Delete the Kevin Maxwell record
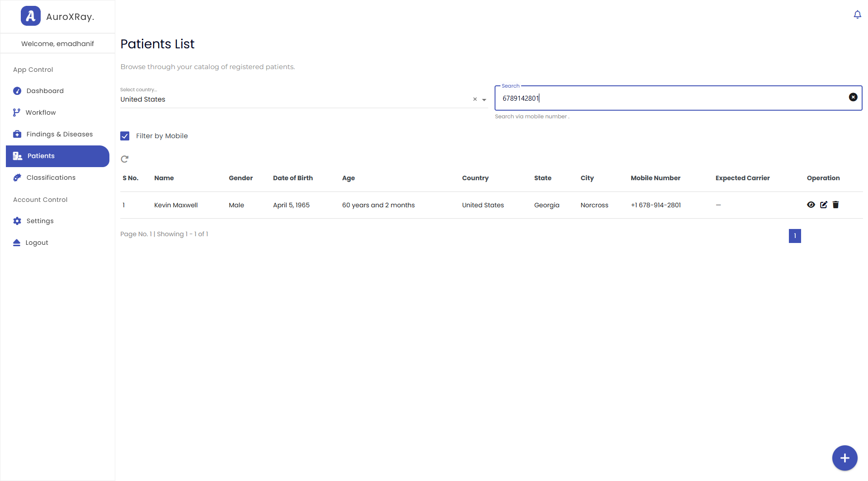The height and width of the screenshot is (481, 868). pyautogui.click(x=835, y=205)
